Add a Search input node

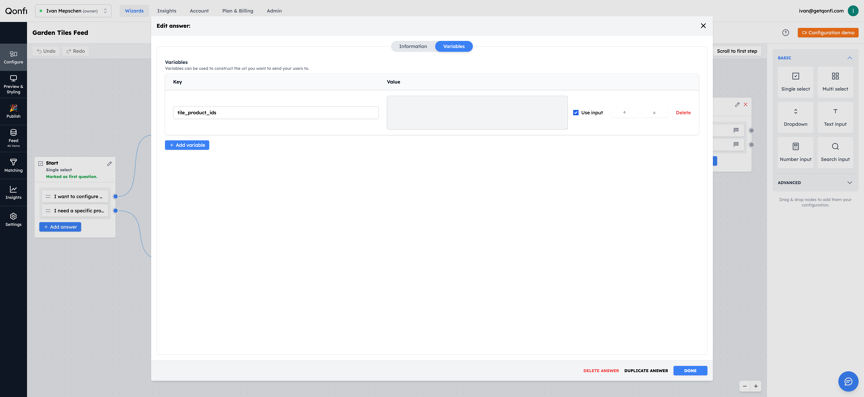pos(835,152)
